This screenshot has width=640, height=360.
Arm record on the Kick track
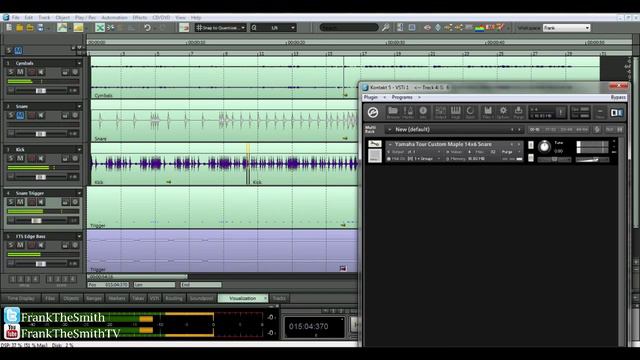31,158
